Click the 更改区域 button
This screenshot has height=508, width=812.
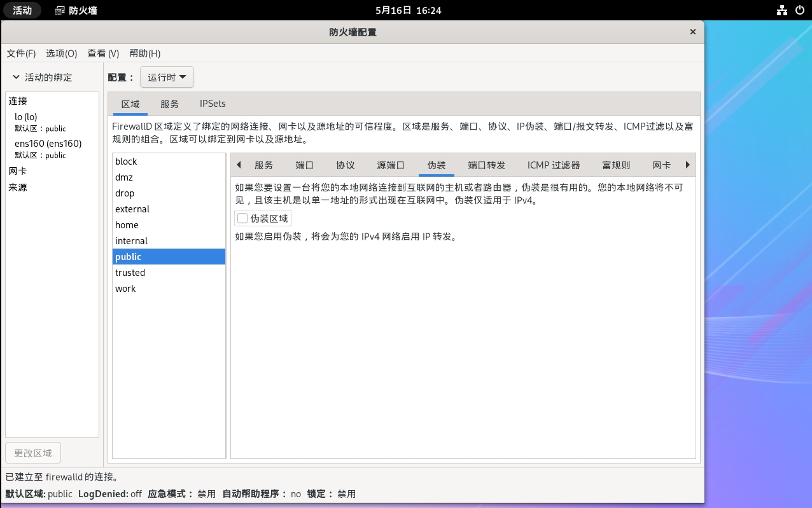[33, 453]
